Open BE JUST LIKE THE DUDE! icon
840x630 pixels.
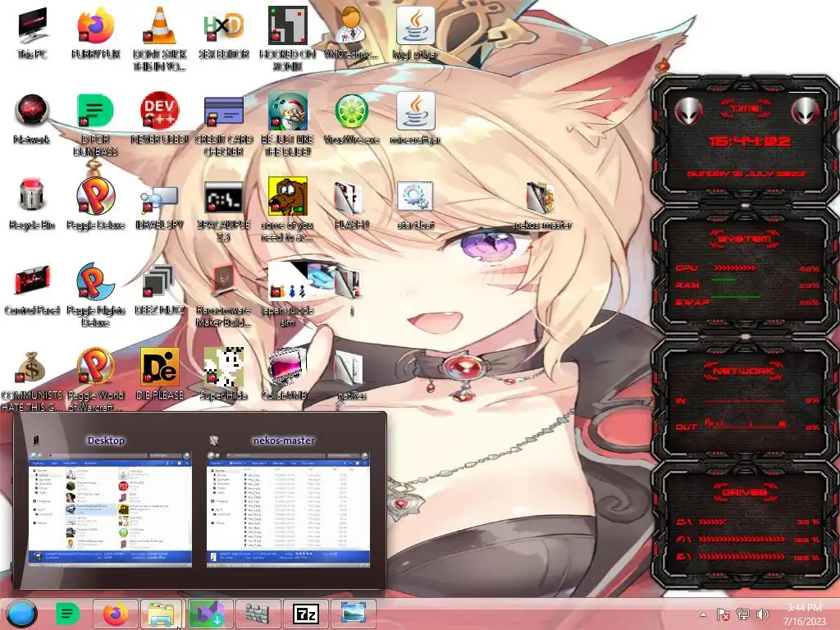(x=288, y=125)
